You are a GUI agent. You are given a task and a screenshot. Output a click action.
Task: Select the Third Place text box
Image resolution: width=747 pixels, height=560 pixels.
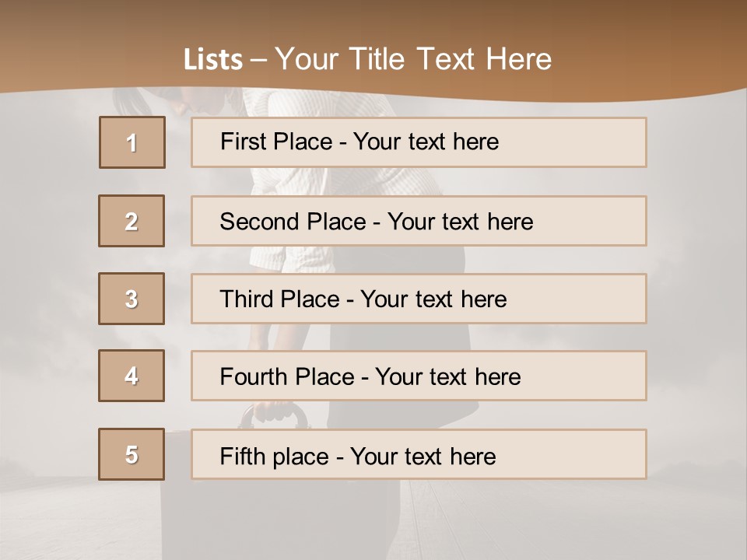coord(419,299)
